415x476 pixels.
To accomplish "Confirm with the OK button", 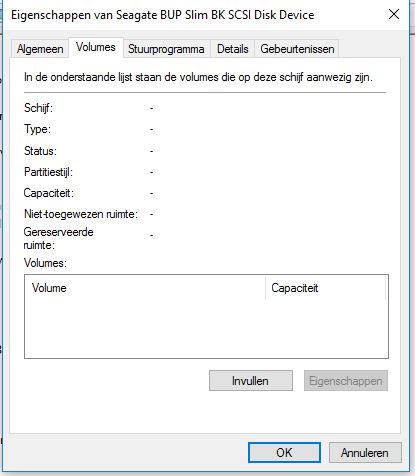I will pos(284,452).
